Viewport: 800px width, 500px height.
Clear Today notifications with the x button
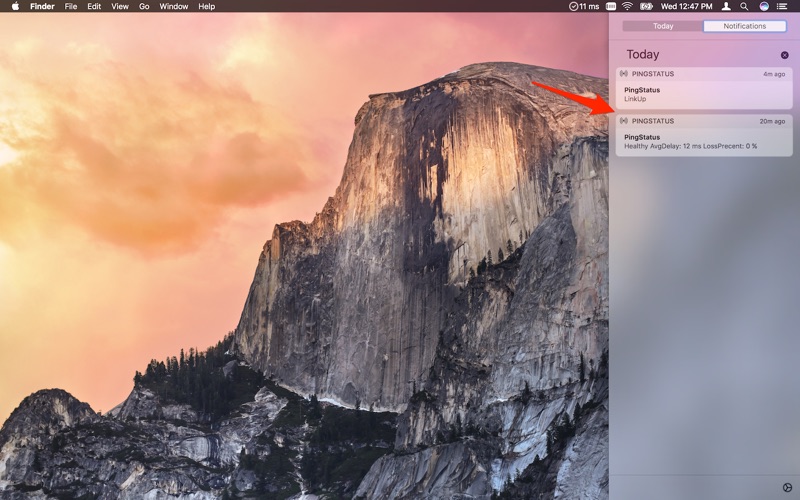[x=784, y=55]
